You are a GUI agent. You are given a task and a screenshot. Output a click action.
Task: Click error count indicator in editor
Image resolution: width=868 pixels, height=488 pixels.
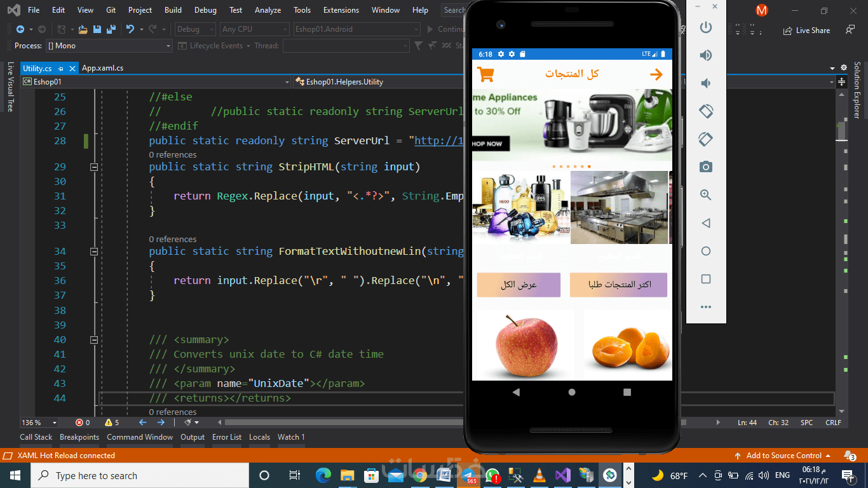(83, 423)
